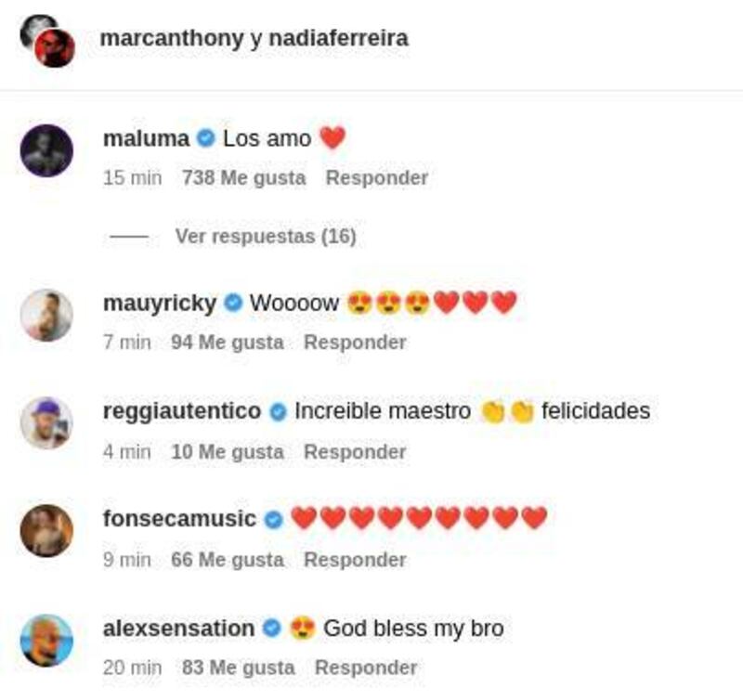Click Responder under mauyricky's comment

(x=355, y=343)
